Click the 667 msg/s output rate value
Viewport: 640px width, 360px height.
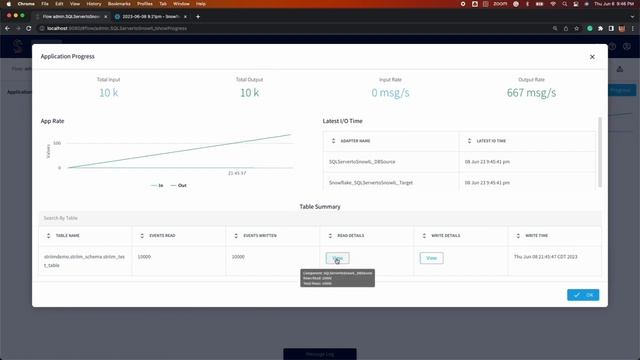531,93
